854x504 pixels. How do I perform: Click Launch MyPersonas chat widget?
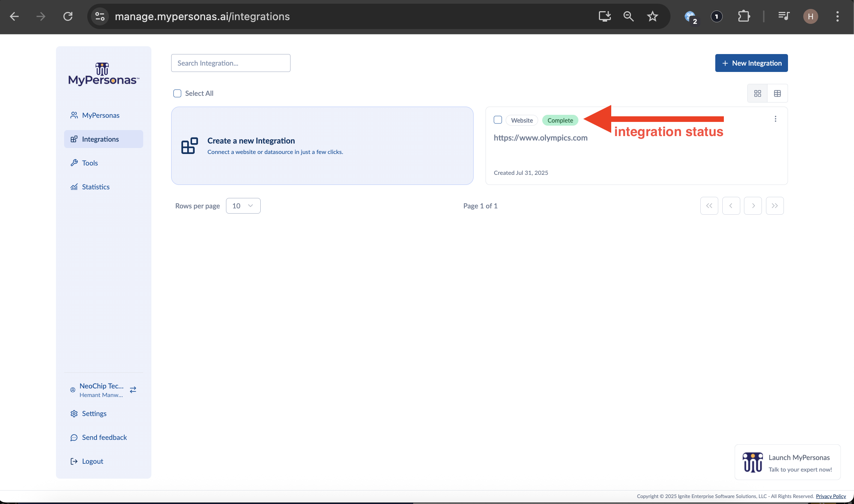(788, 462)
